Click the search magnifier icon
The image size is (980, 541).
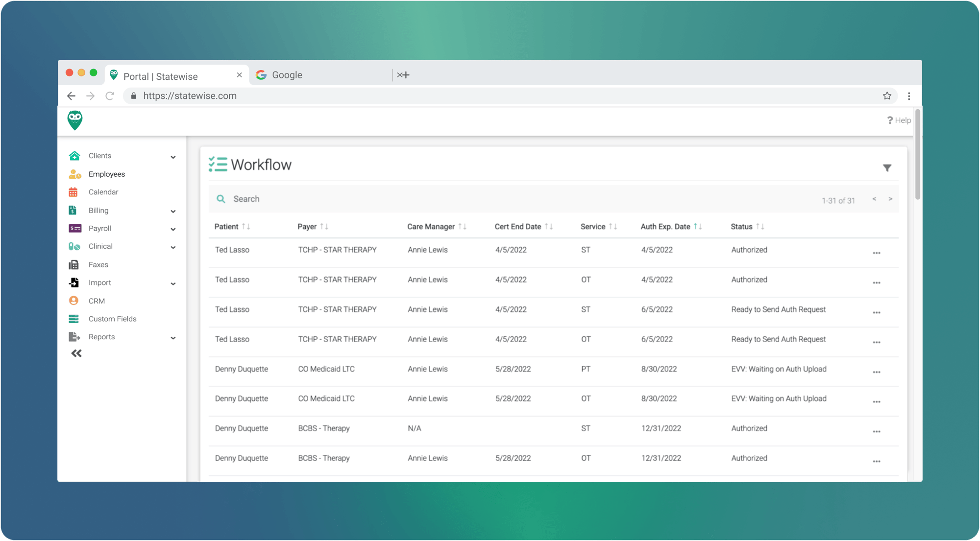pyautogui.click(x=221, y=199)
